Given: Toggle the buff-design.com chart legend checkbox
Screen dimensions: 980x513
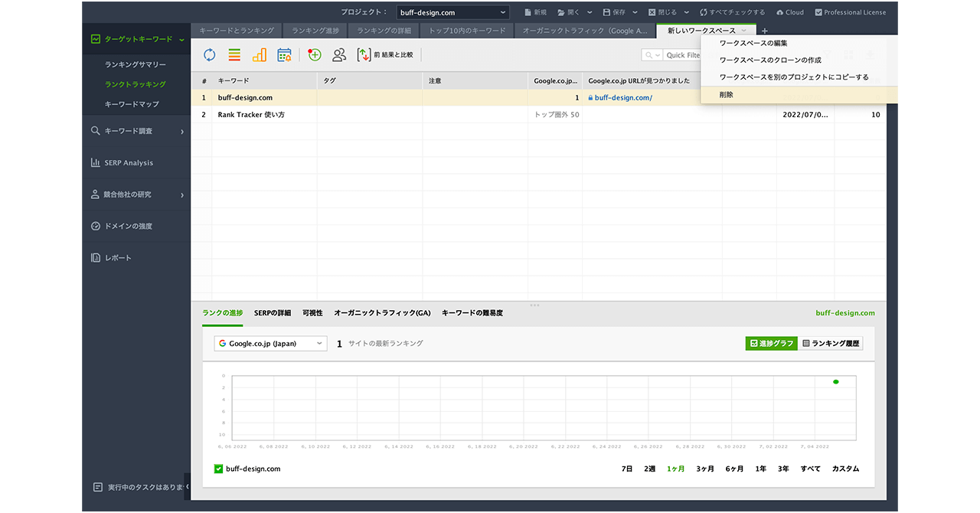Looking at the screenshot, I should [219, 469].
